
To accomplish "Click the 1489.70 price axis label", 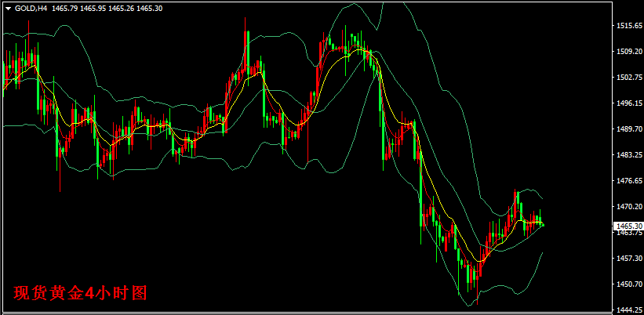I will (x=629, y=129).
